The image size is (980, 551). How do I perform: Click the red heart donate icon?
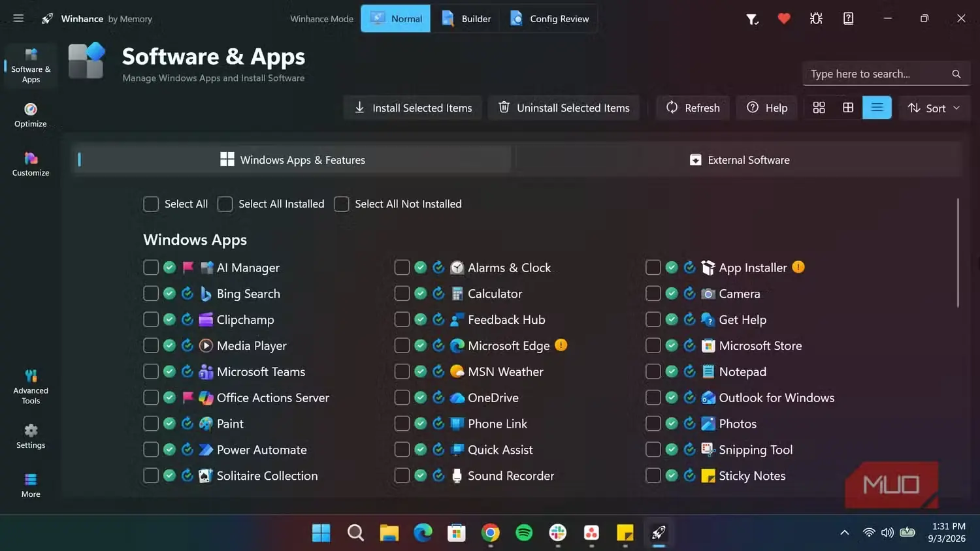click(784, 19)
